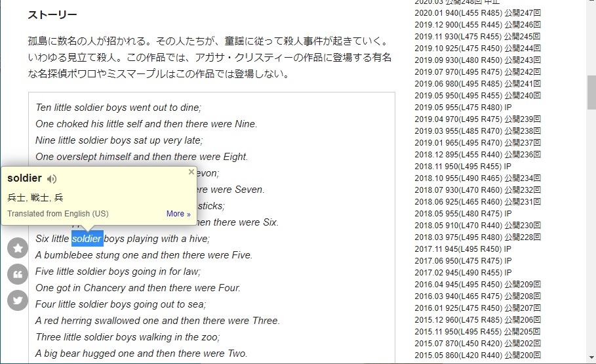This screenshot has height=364, width=596.
Task: Click the line Ten little soldier boys went out to dine
Action: pos(118,108)
